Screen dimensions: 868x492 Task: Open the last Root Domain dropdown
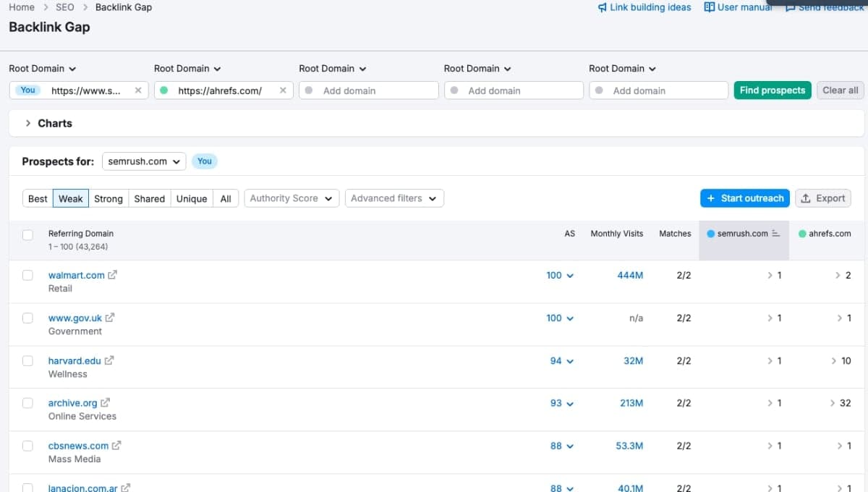[622, 69]
